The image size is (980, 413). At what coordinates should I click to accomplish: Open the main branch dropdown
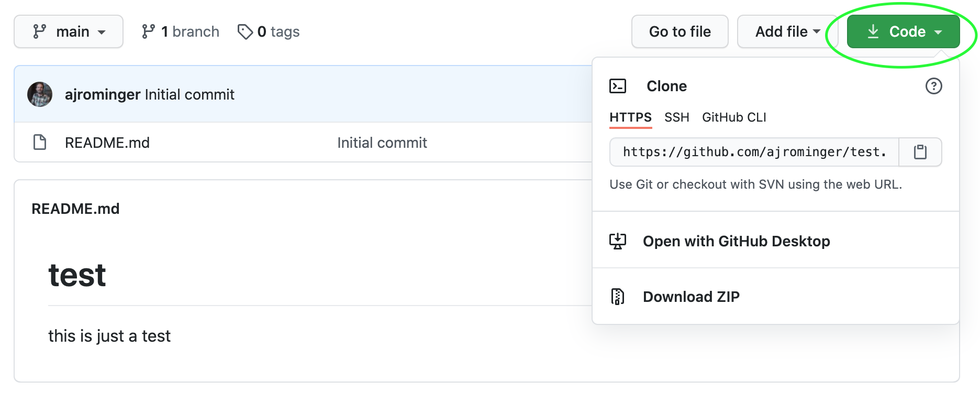69,32
